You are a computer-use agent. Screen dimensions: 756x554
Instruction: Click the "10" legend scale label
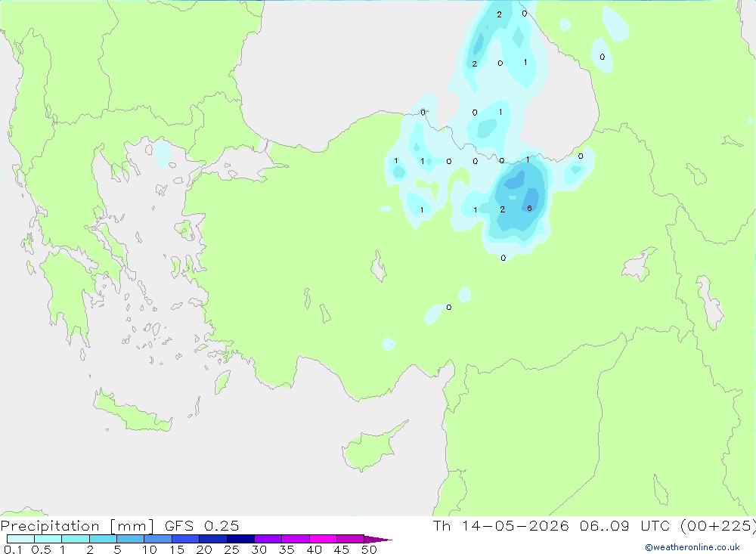coord(149,549)
